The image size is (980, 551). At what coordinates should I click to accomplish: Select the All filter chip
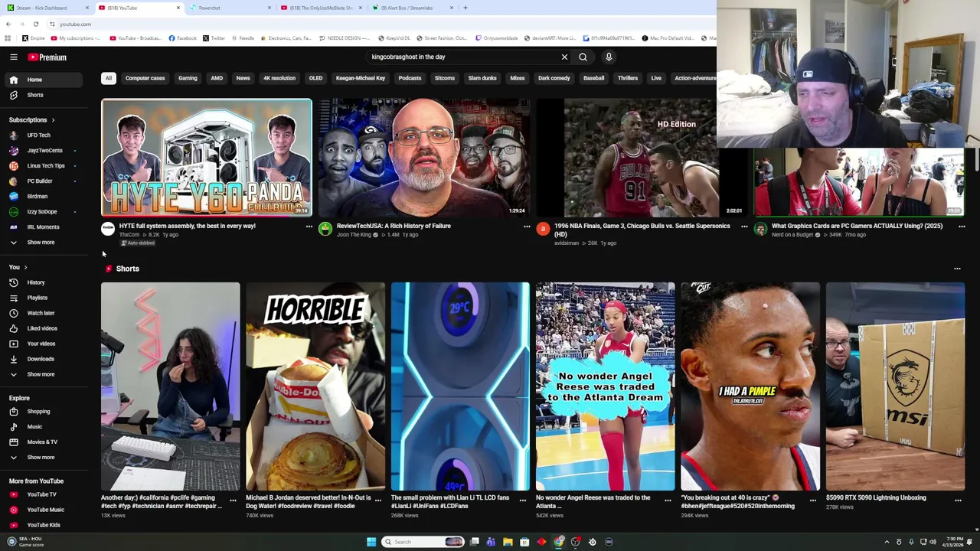click(109, 78)
